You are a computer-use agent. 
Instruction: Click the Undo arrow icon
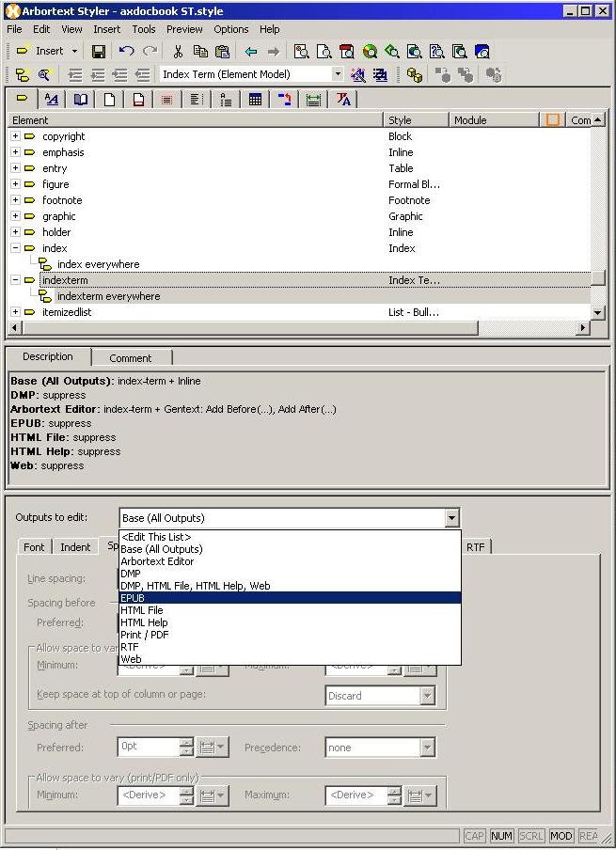[126, 52]
